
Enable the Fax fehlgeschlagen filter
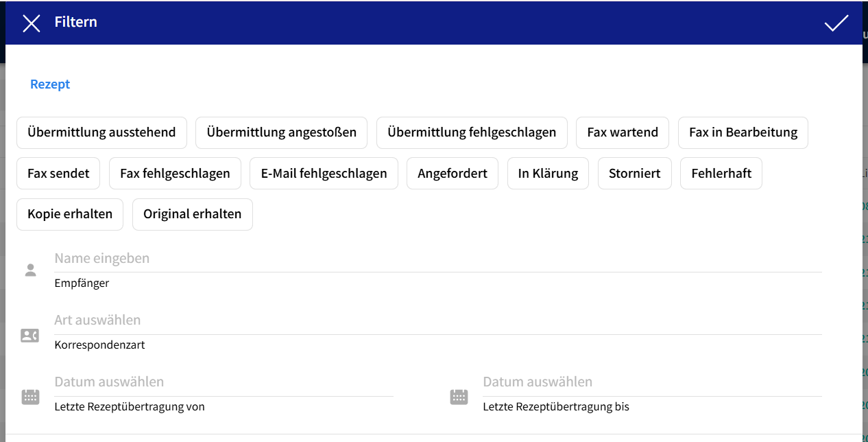coord(175,174)
